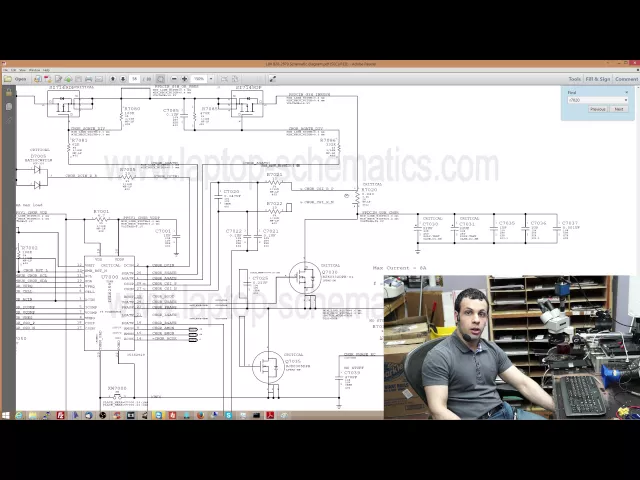Viewport: 640px width, 480px height.
Task: Open OBS from the taskbar
Action: [x=102, y=416]
